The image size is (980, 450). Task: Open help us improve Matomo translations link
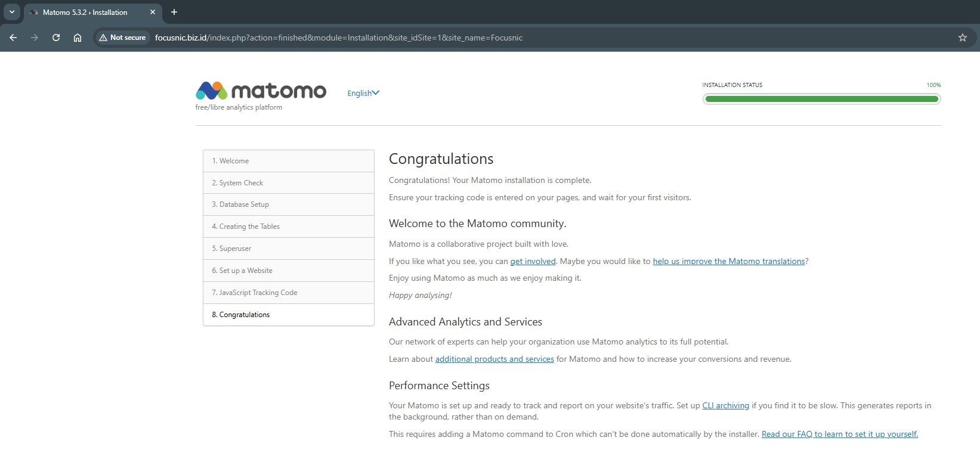(728, 261)
